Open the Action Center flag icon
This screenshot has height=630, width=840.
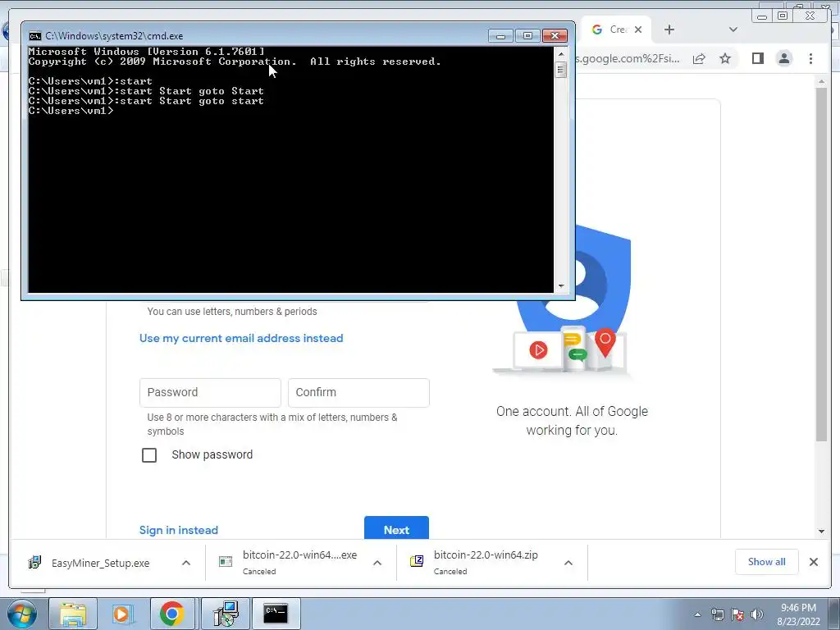click(737, 615)
